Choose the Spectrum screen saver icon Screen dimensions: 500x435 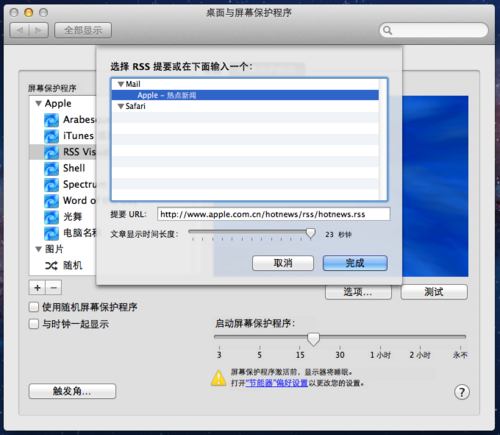click(x=51, y=185)
